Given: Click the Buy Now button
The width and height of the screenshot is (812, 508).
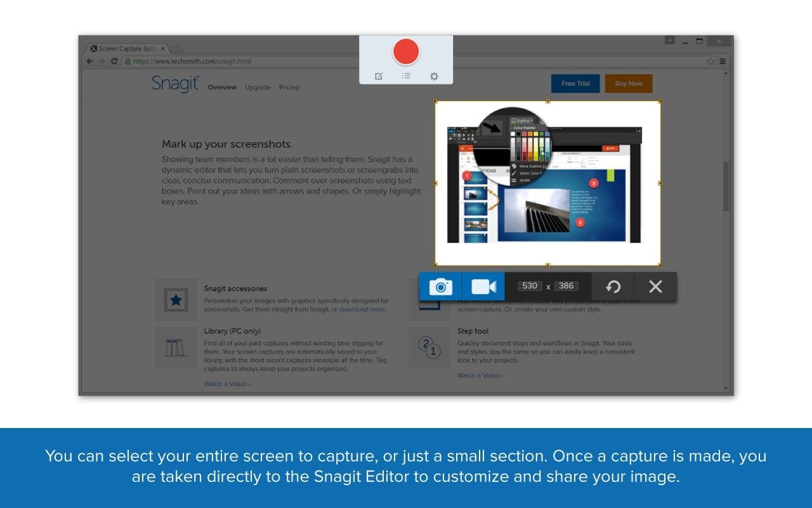Looking at the screenshot, I should pyautogui.click(x=628, y=83).
